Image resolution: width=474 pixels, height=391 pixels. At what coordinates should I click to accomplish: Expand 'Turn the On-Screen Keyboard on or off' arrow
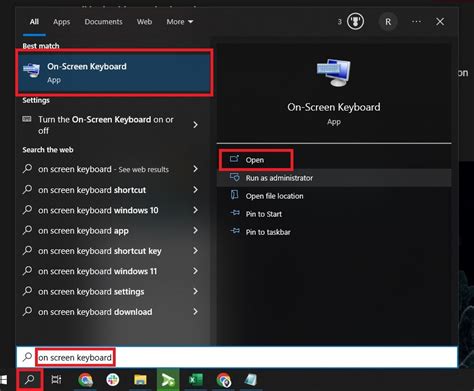196,125
